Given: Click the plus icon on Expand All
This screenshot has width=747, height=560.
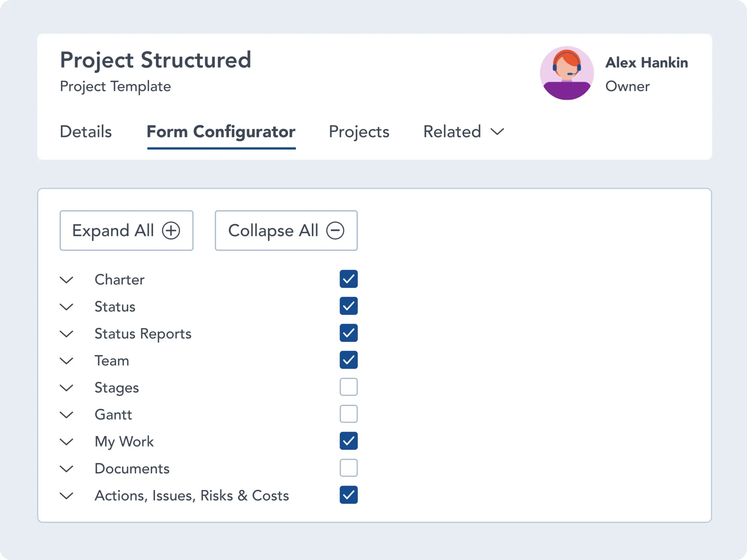Looking at the screenshot, I should point(172,230).
